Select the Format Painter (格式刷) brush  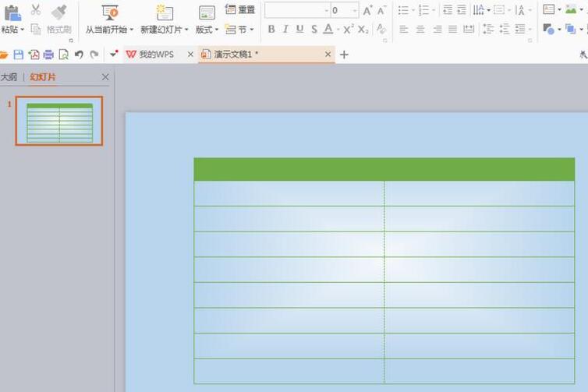(x=59, y=12)
